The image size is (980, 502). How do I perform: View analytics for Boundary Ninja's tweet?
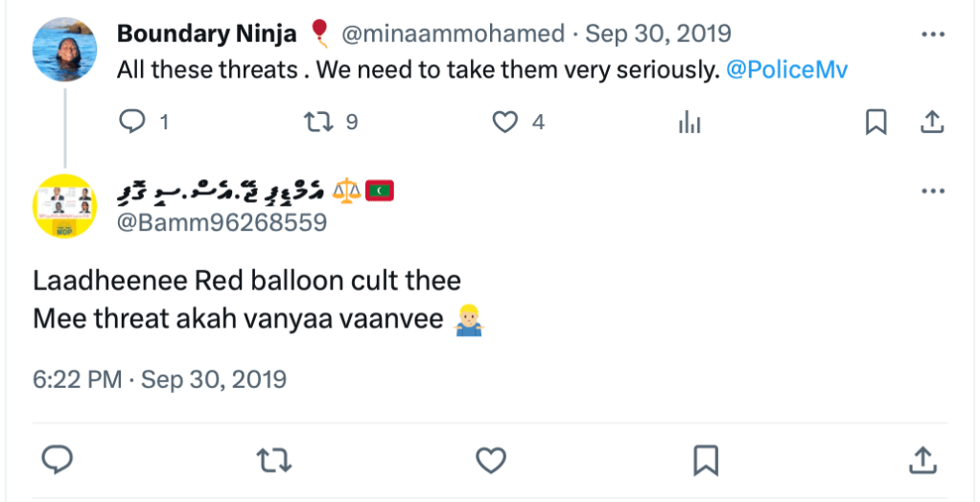coord(688,123)
